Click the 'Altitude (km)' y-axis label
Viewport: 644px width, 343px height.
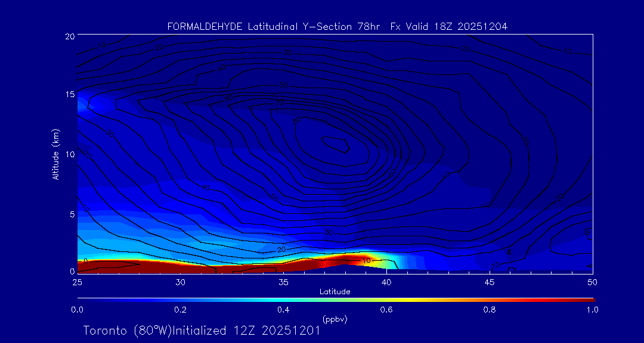pyautogui.click(x=55, y=154)
